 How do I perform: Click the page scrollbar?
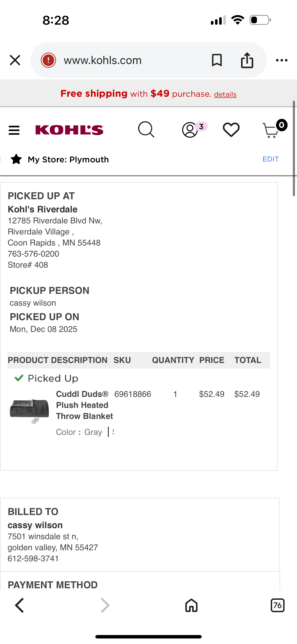point(294,149)
